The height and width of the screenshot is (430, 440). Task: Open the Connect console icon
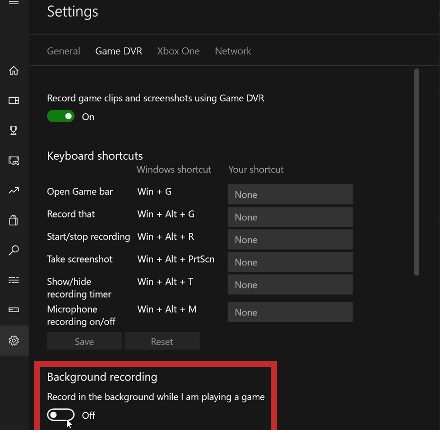tap(14, 310)
